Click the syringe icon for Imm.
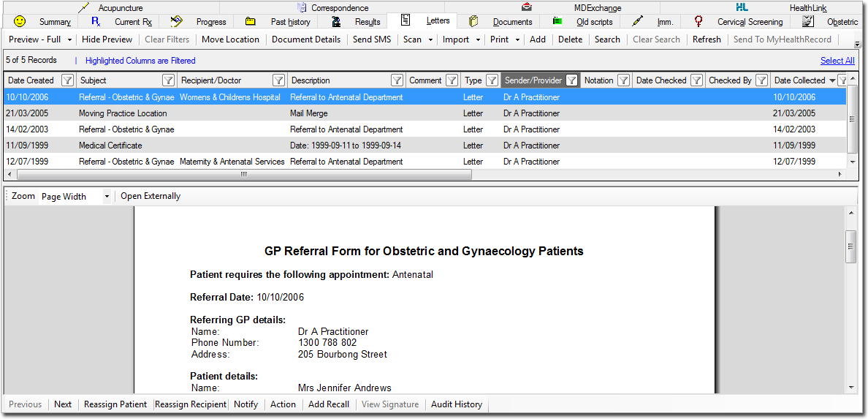This screenshot has width=868, height=419. pos(638,21)
